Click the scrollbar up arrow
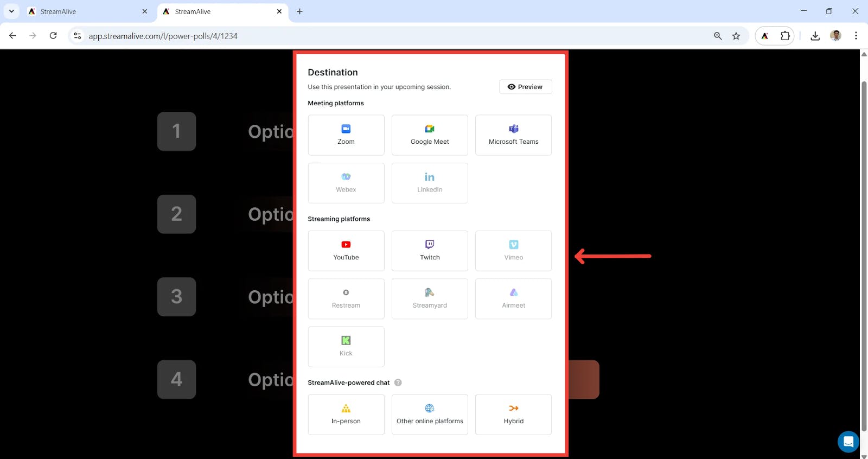868x459 pixels. click(864, 54)
